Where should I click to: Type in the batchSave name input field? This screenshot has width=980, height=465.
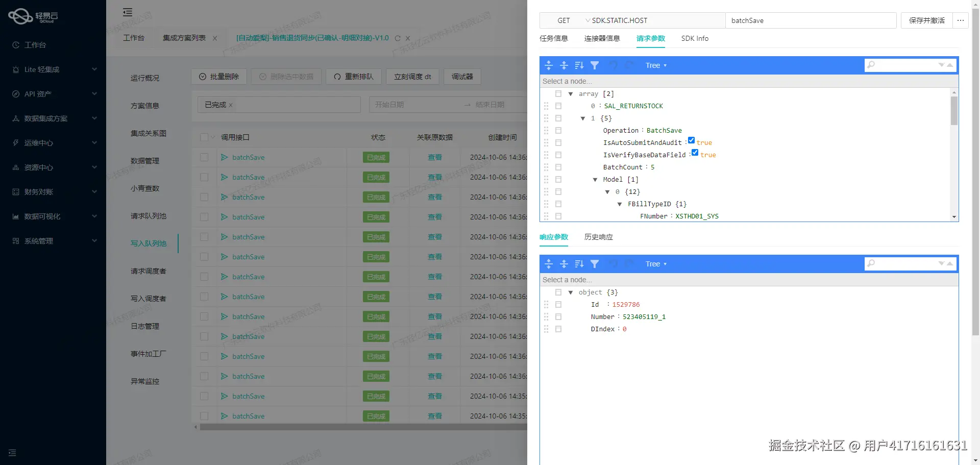[x=811, y=20]
